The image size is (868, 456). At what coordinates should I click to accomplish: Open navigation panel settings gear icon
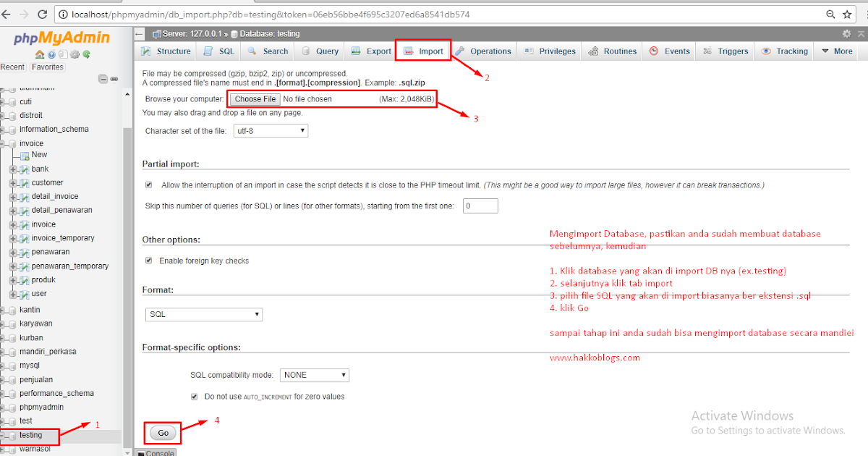[x=75, y=54]
